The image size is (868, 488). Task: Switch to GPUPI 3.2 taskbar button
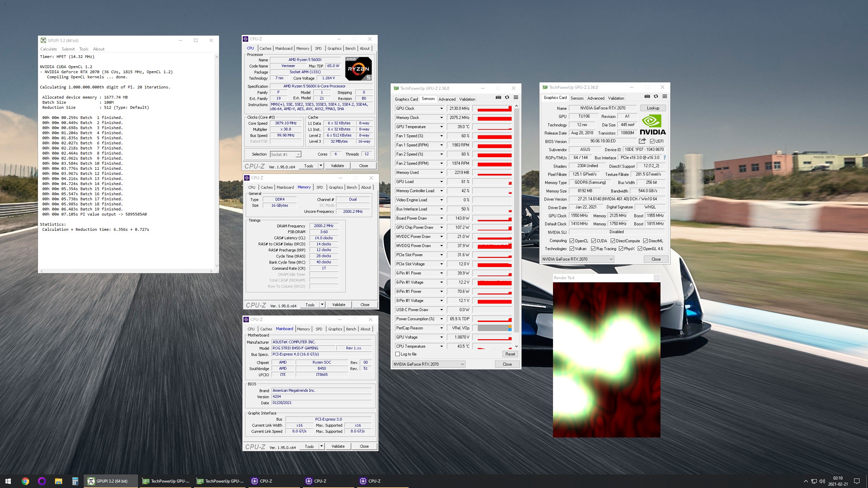pos(111,481)
